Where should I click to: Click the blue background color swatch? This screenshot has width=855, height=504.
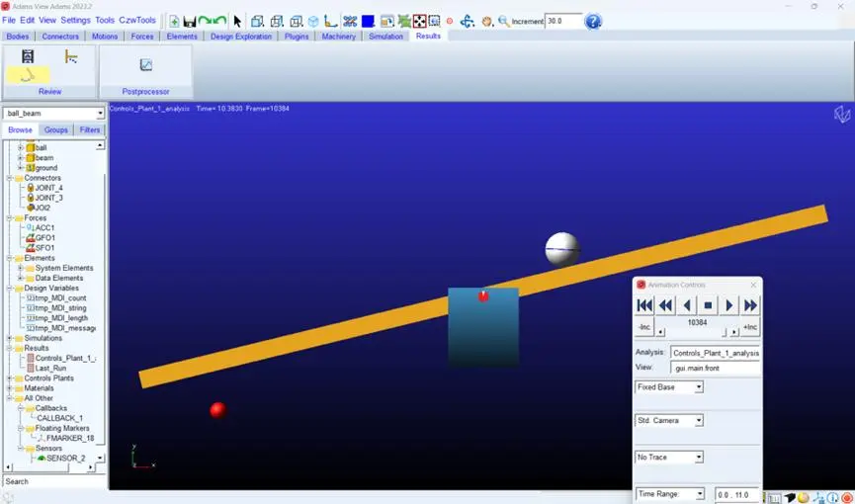(x=368, y=22)
